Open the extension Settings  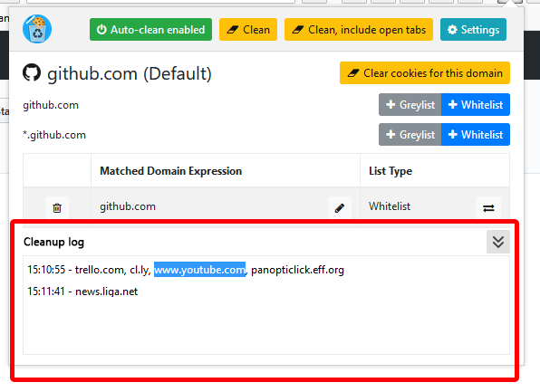(x=473, y=30)
